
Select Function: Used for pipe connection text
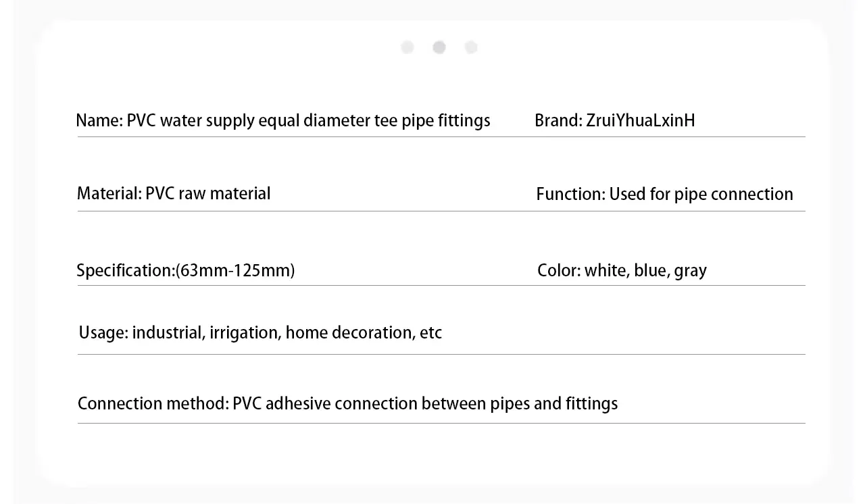tap(664, 195)
